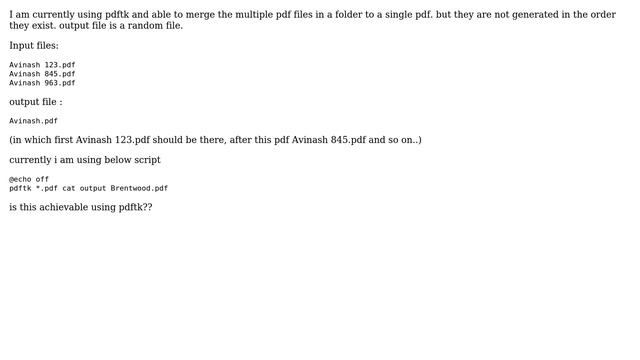Click the 'Input files:' heading text
This screenshot has height=360, width=640.
pos(34,46)
